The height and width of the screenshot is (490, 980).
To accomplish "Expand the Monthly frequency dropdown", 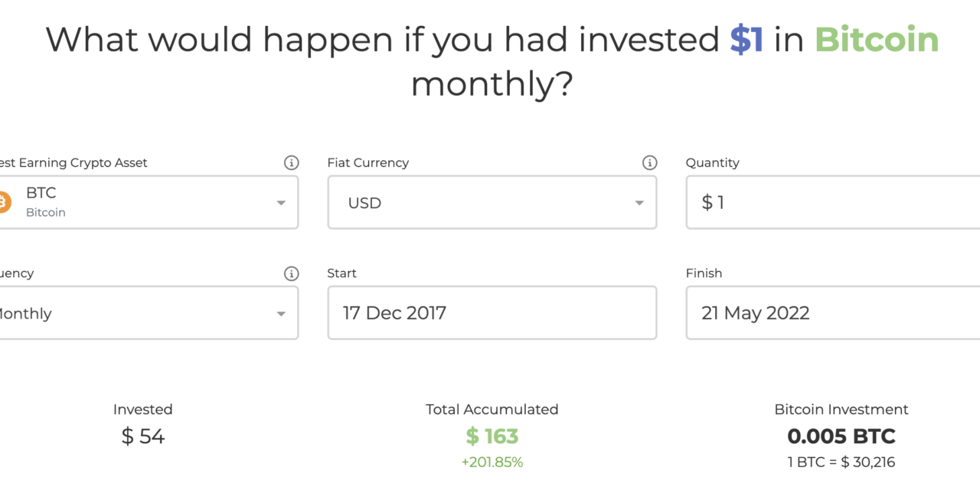I will click(x=280, y=312).
